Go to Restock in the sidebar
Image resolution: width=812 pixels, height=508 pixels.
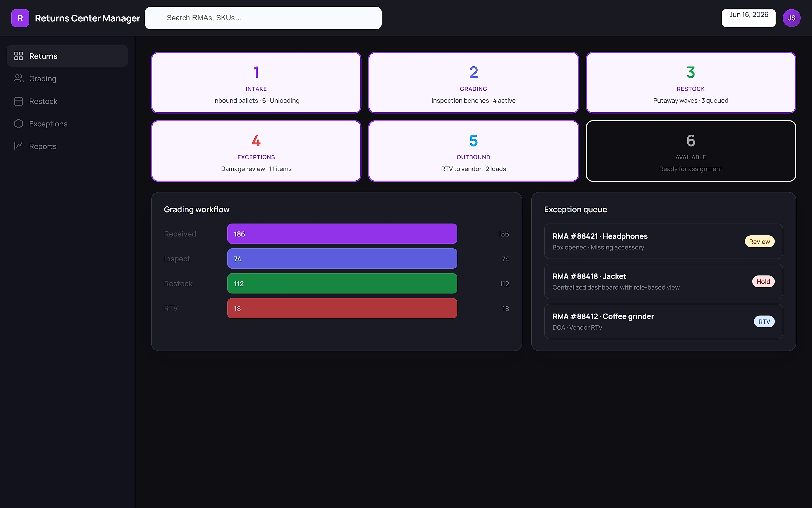[67, 101]
